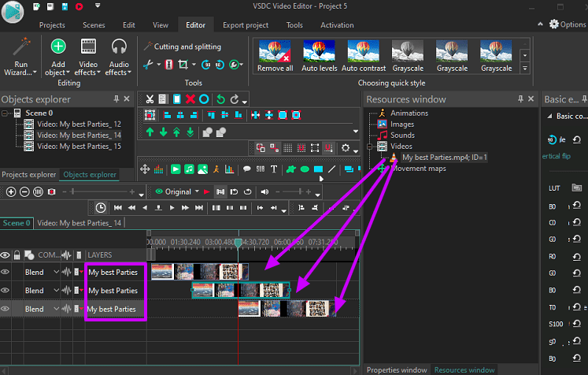Open the Options menu
This screenshot has height=375, width=588.
pyautogui.click(x=568, y=24)
